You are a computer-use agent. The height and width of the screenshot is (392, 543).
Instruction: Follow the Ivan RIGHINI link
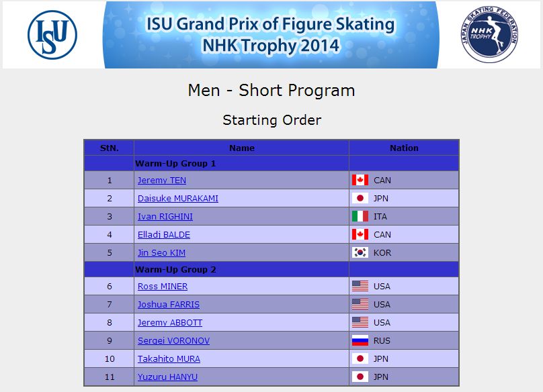(165, 217)
